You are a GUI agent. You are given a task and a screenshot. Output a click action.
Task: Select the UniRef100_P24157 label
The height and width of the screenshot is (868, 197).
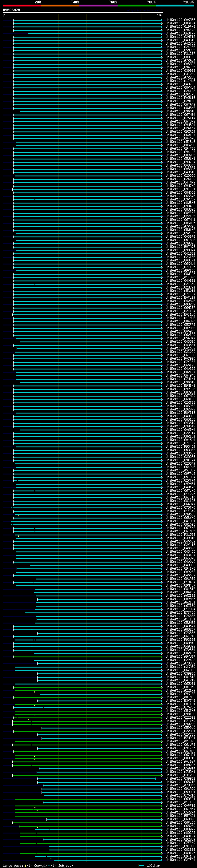180,128
